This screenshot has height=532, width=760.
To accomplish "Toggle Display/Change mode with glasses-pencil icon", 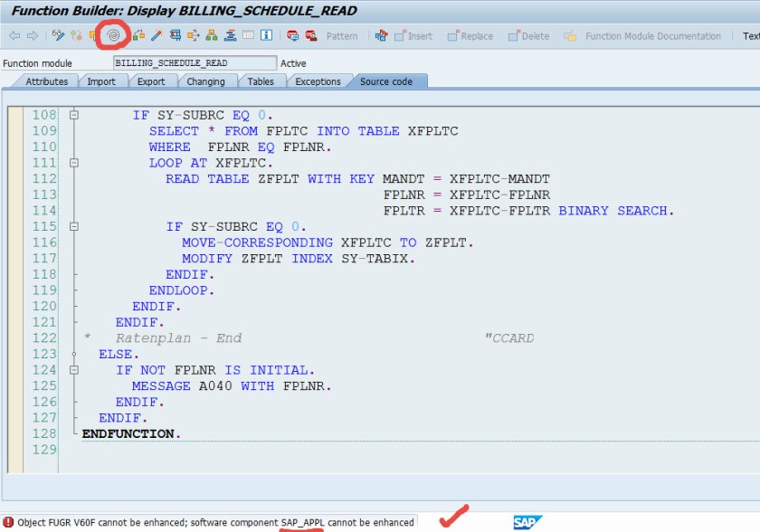I will pos(59,36).
